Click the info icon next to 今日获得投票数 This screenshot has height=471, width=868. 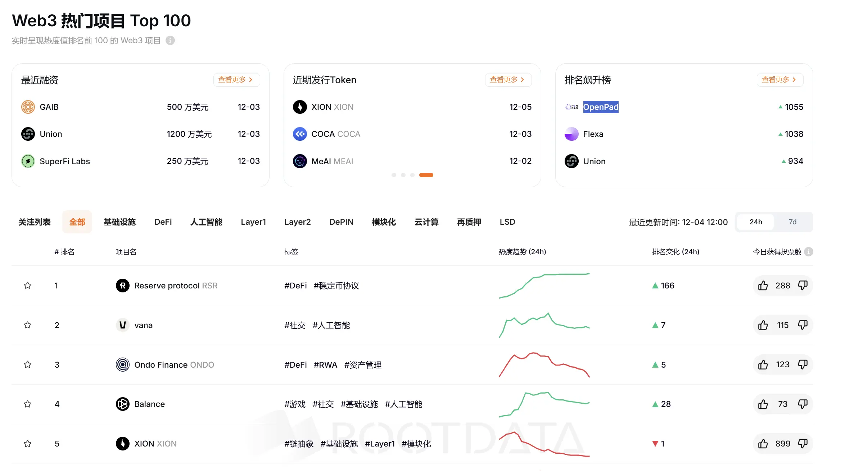(x=809, y=252)
